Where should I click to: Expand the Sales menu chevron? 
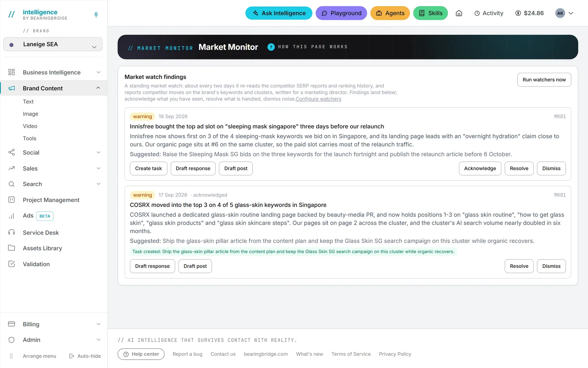coord(98,168)
